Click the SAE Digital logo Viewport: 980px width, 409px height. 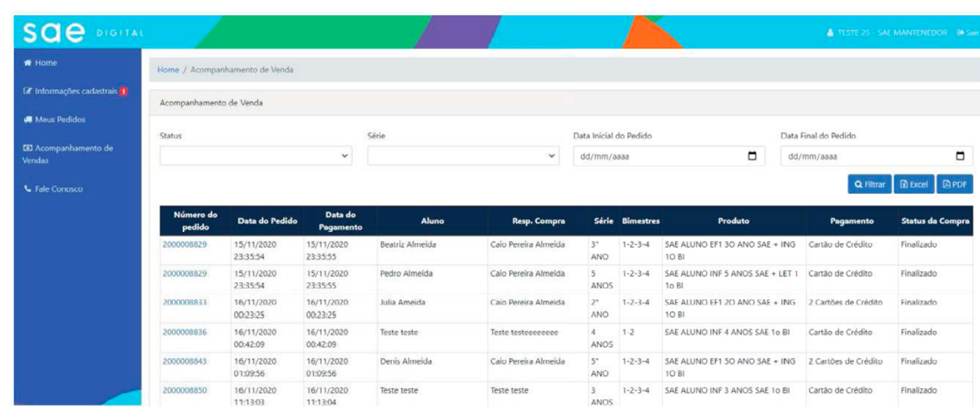(x=83, y=33)
